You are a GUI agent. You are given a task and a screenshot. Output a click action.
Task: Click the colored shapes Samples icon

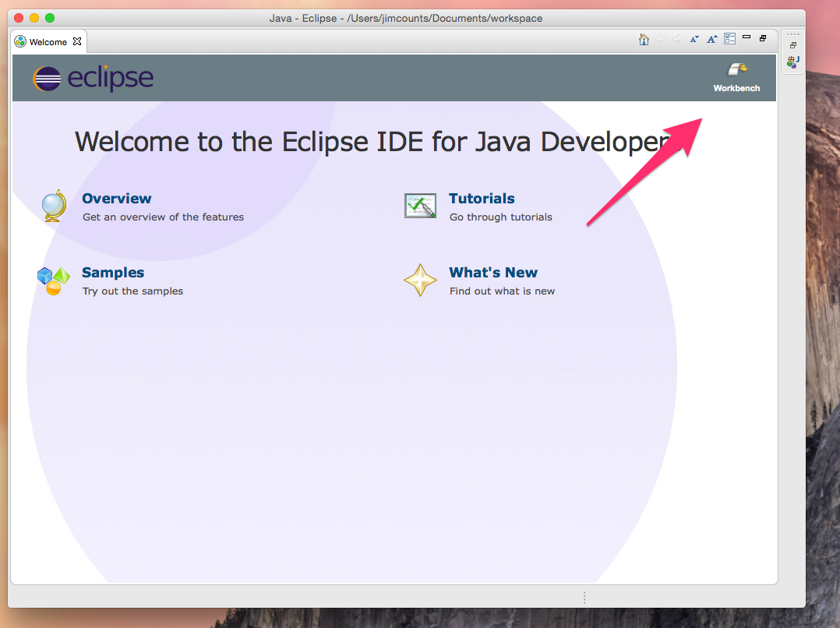[53, 280]
